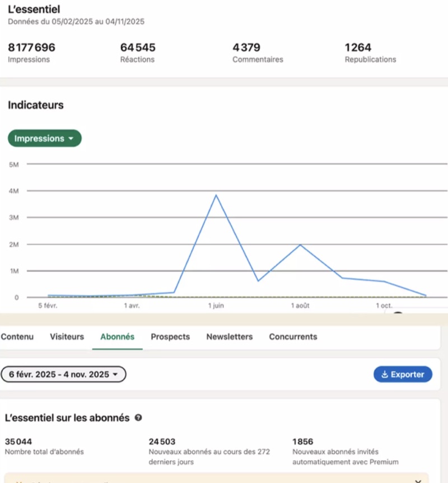This screenshot has width=448, height=483.
Task: Click the '1 avr.' axis label
Action: 132,306
